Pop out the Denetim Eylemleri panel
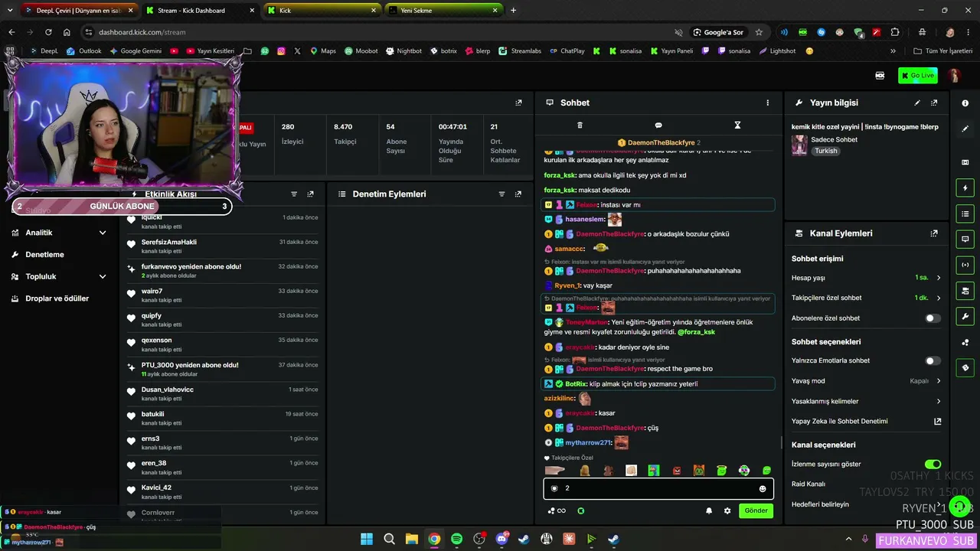Image resolution: width=980 pixels, height=551 pixels. pos(518,194)
